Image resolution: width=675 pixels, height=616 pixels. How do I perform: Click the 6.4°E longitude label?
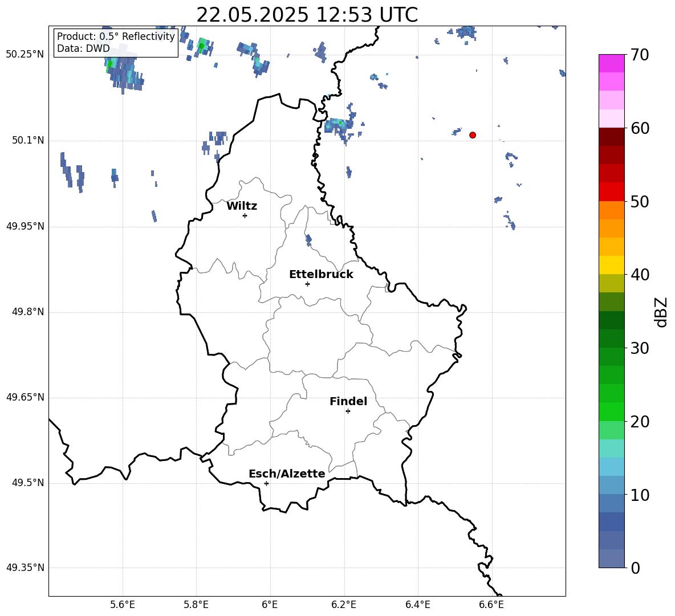click(417, 605)
